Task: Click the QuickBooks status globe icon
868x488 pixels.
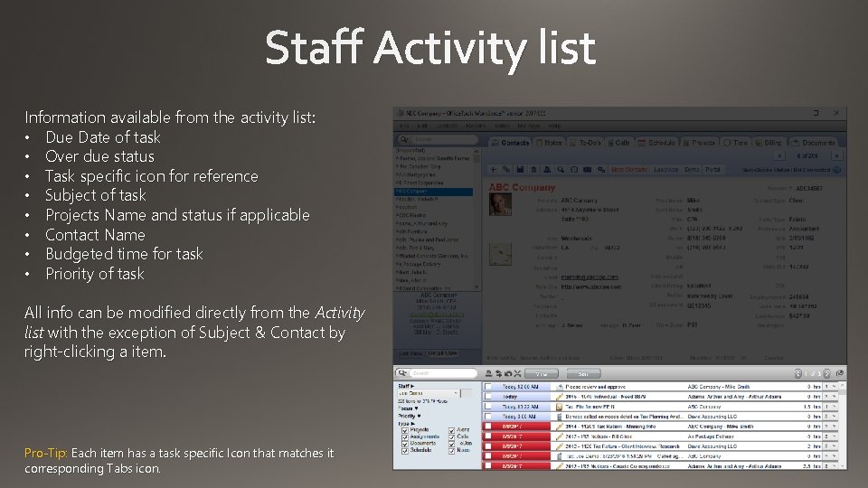Action: coord(837,169)
